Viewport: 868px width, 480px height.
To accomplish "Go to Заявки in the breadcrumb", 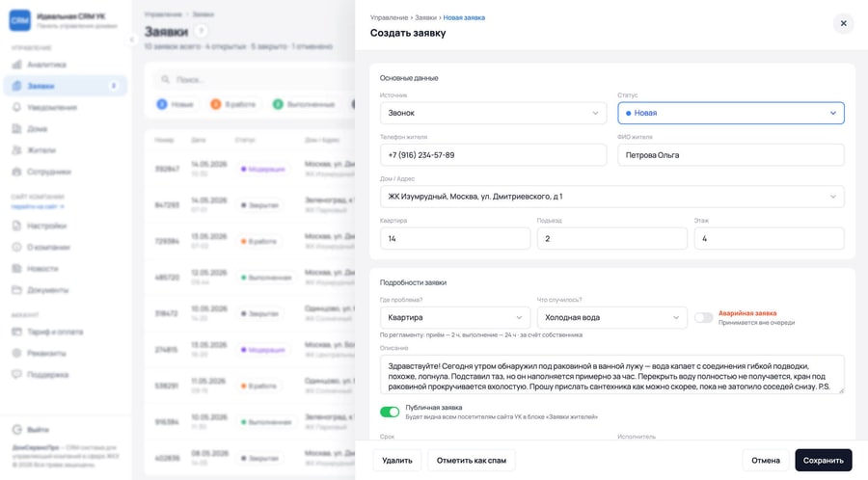I will point(425,17).
